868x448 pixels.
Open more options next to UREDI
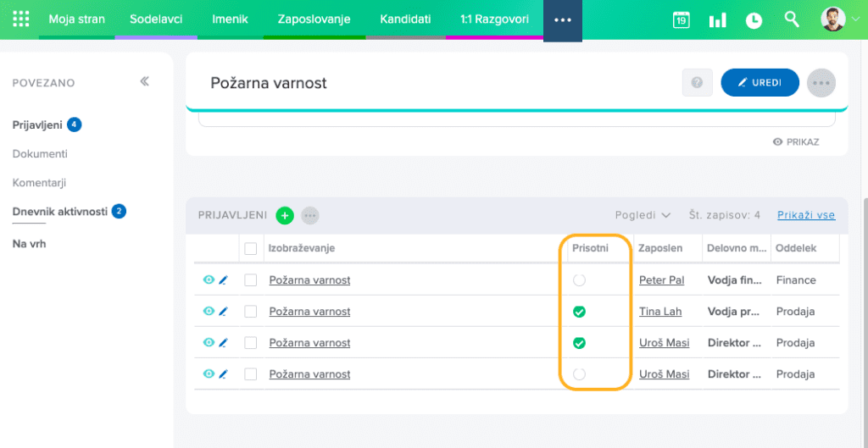pos(821,83)
